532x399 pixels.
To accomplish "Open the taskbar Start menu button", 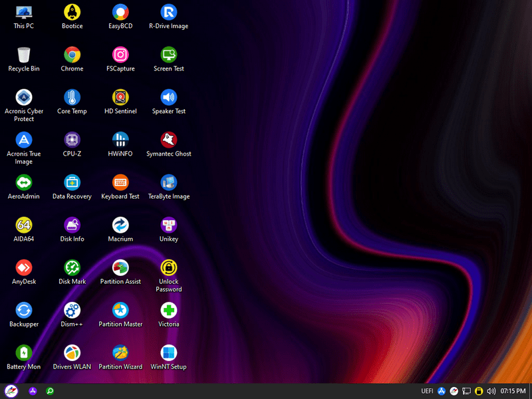I will coord(11,391).
